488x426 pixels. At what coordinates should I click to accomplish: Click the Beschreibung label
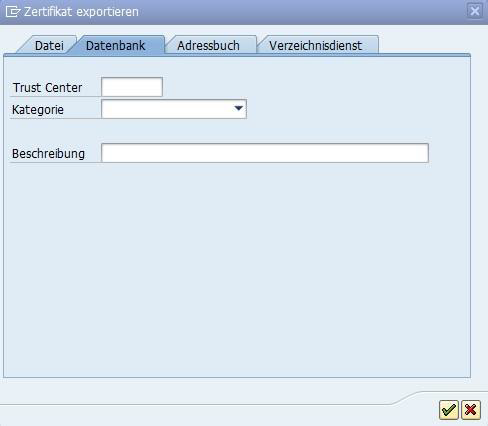click(48, 154)
